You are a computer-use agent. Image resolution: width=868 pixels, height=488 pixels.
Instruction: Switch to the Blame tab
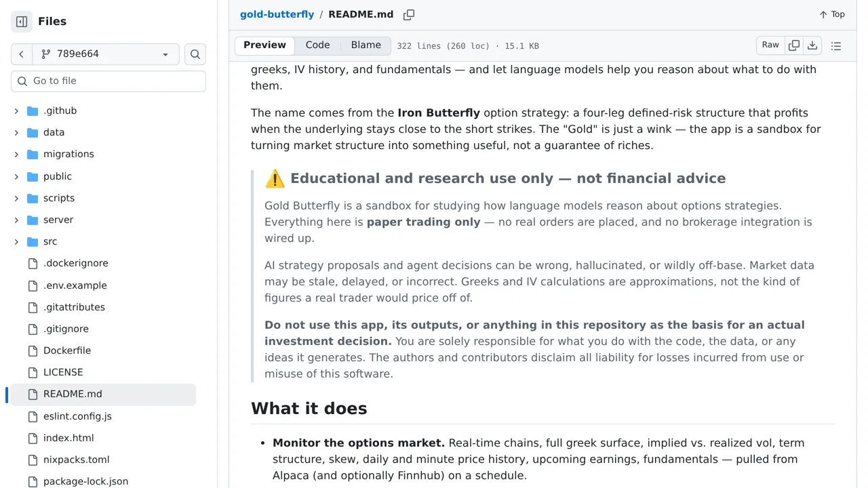[x=366, y=45]
